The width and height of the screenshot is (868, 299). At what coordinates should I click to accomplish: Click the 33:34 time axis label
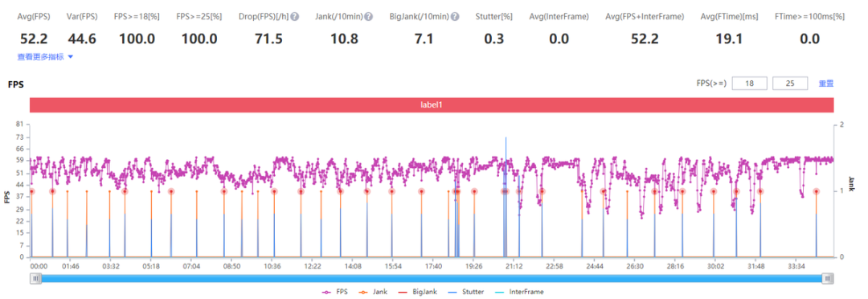coord(796,266)
